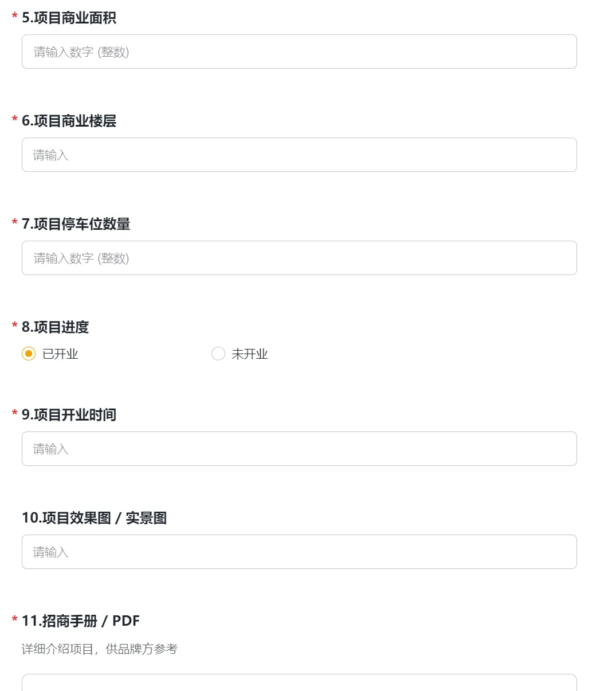Select the 未开业 radio button circle
This screenshot has width=616, height=691.
pos(218,354)
